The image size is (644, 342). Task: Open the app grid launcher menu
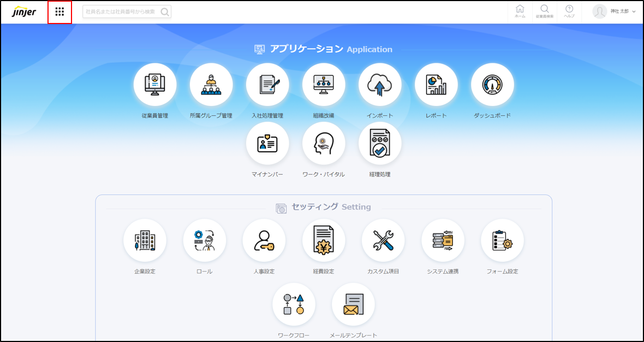[x=60, y=12]
